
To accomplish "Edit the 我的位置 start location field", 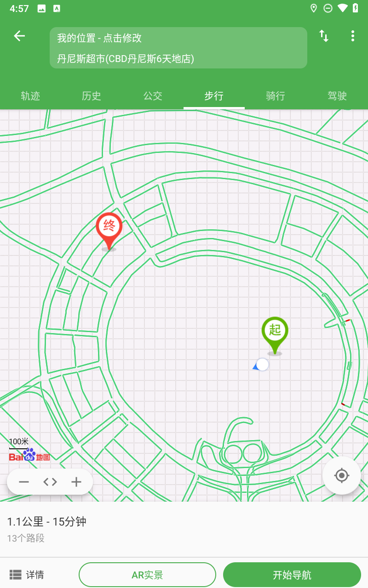I will click(x=178, y=38).
